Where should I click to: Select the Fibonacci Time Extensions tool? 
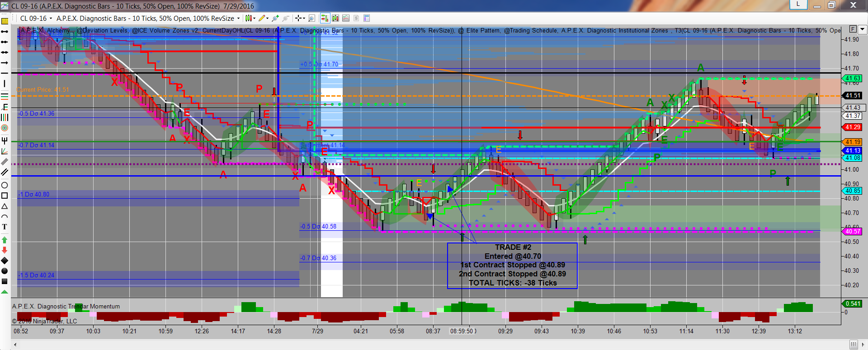(x=5, y=117)
